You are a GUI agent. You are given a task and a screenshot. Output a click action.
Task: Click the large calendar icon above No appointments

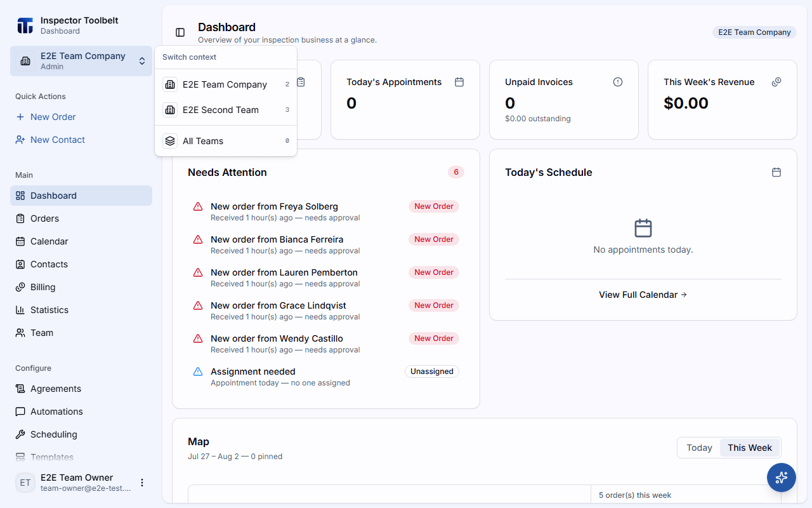(643, 228)
